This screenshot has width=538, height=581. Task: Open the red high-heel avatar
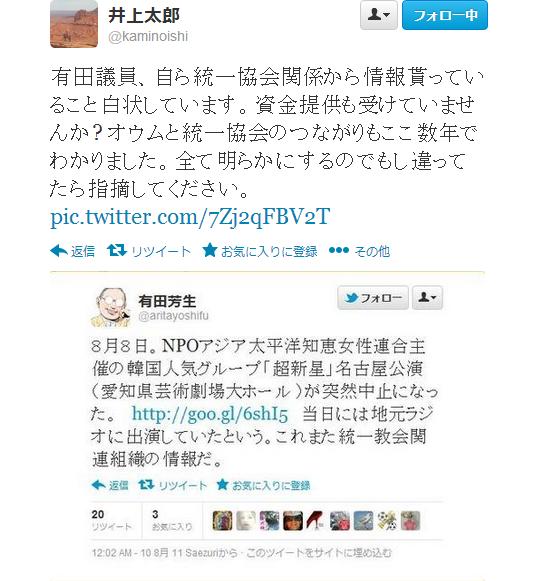click(316, 521)
